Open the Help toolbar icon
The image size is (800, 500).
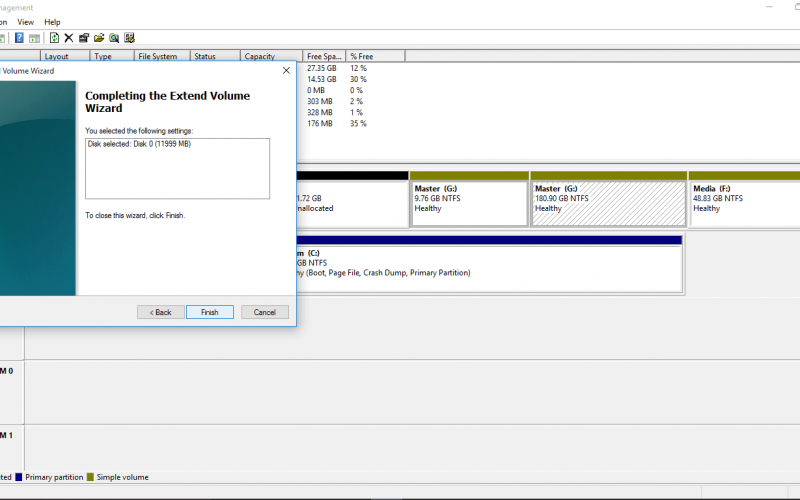coord(19,38)
